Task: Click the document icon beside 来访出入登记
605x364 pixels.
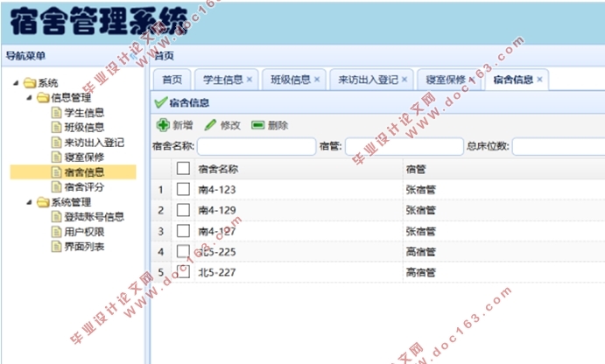Action: (56, 143)
